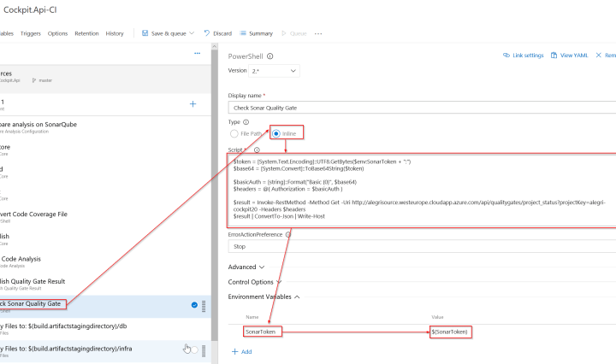The image size is (616, 364).
Task: Select the Inline script type radio button
Action: 277,134
